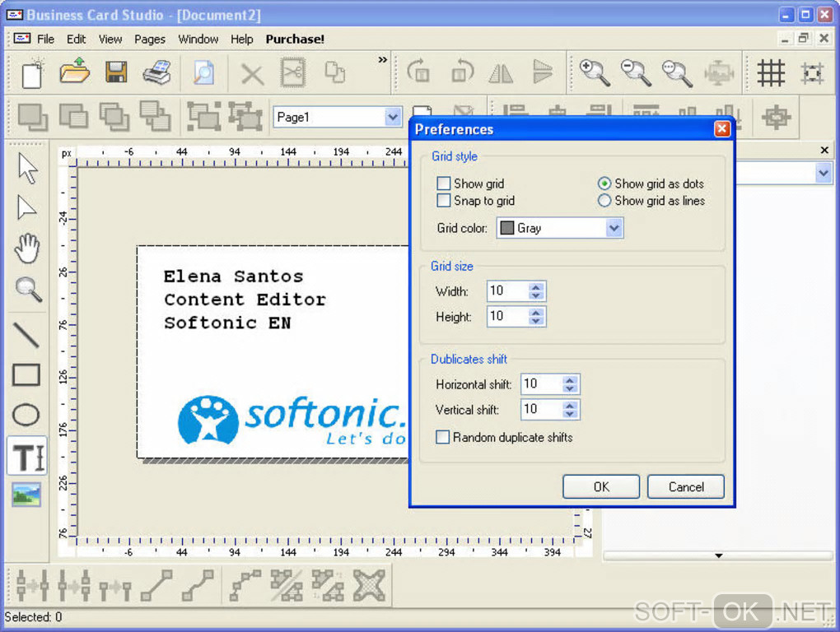The width and height of the screenshot is (840, 632).
Task: Click Cancel in Preferences dialog
Action: [686, 486]
